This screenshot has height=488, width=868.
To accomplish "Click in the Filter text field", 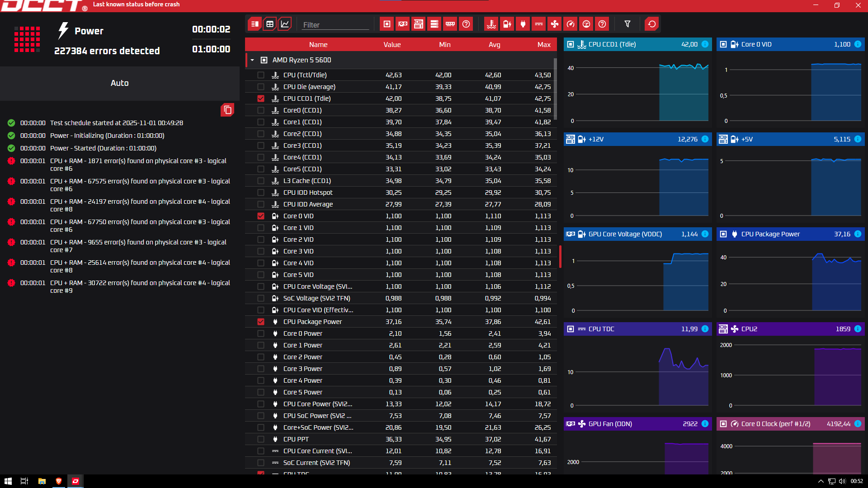I will click(x=335, y=25).
